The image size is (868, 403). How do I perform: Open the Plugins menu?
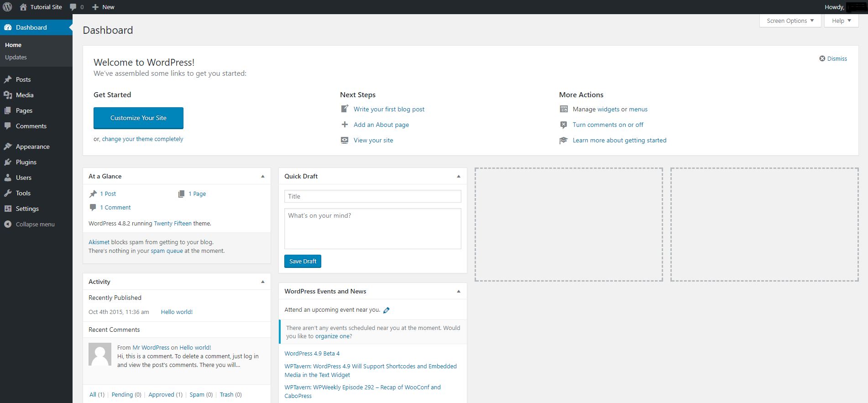36,162
